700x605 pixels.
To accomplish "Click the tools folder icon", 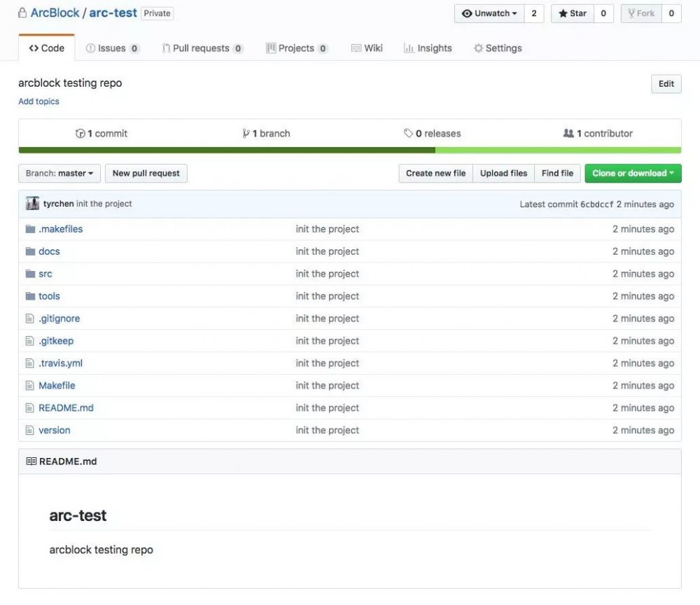I will (x=30, y=296).
